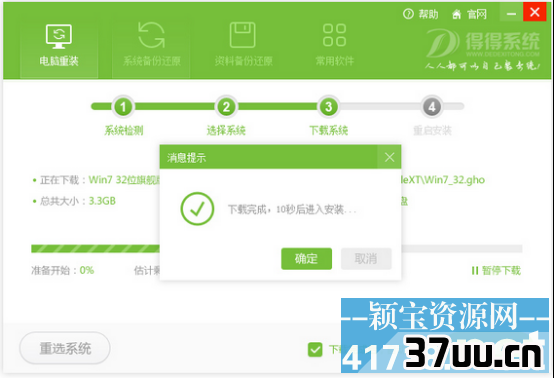The height and width of the screenshot is (378, 554).
Task: Click the download progress bar
Action: pyautogui.click(x=277, y=249)
